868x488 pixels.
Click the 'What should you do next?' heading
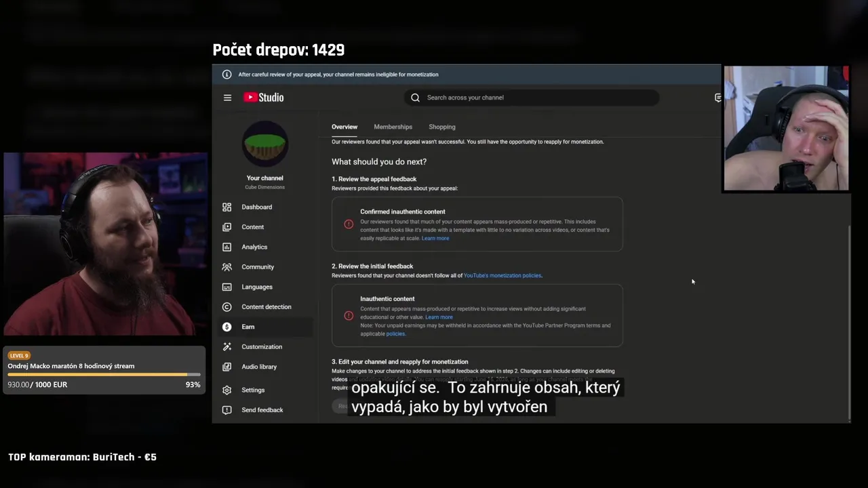(x=379, y=162)
